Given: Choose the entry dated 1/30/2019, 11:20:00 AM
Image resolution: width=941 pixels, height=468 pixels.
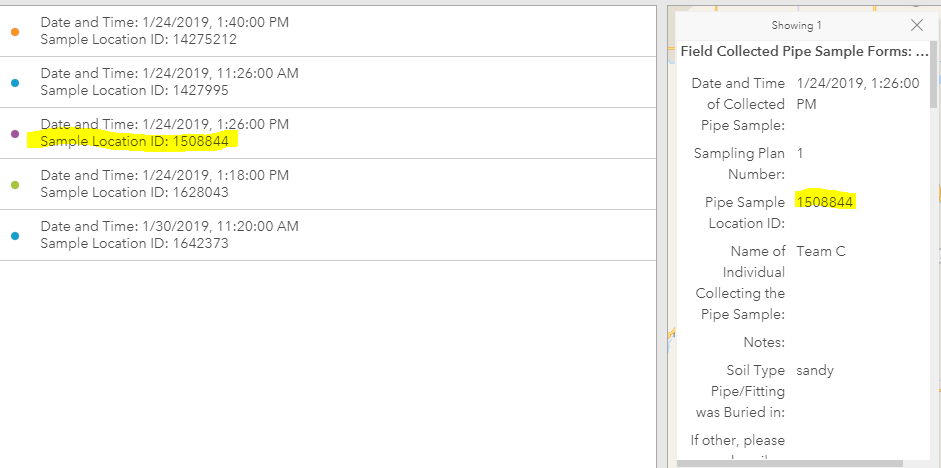Looking at the screenshot, I should (x=169, y=226).
